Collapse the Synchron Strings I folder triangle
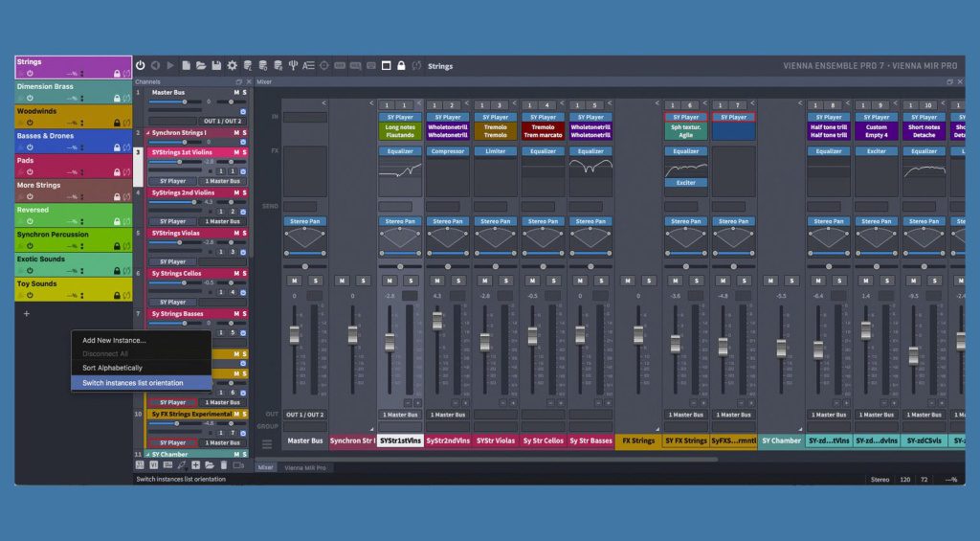Screen dimensions: 980x541 (x=148, y=132)
